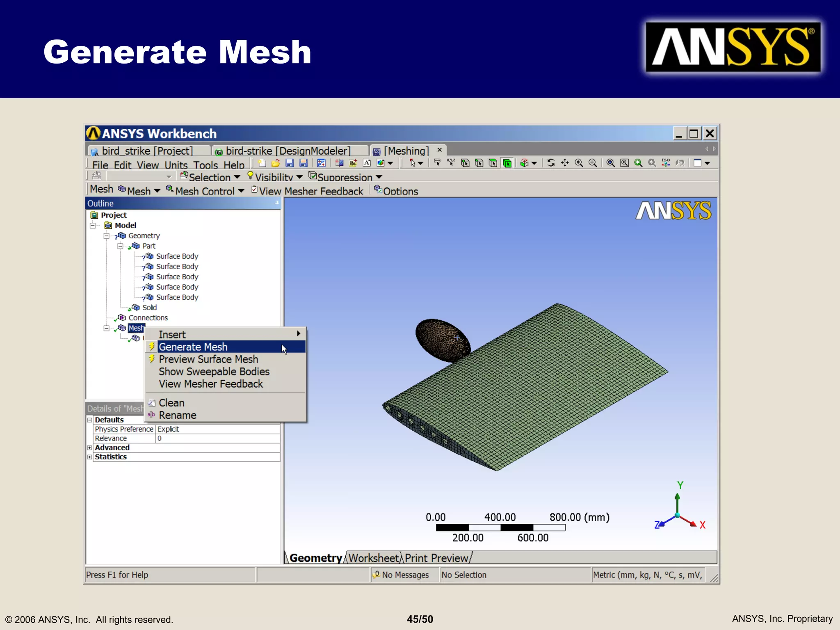Image resolution: width=840 pixels, height=630 pixels.
Task: Choose Preview Surface Mesh
Action: click(x=226, y=359)
